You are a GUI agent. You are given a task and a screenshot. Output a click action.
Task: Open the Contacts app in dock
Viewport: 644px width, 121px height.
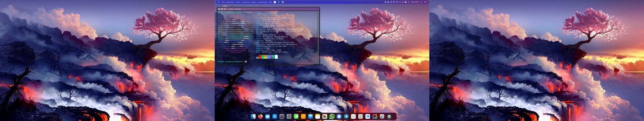click(x=361, y=116)
